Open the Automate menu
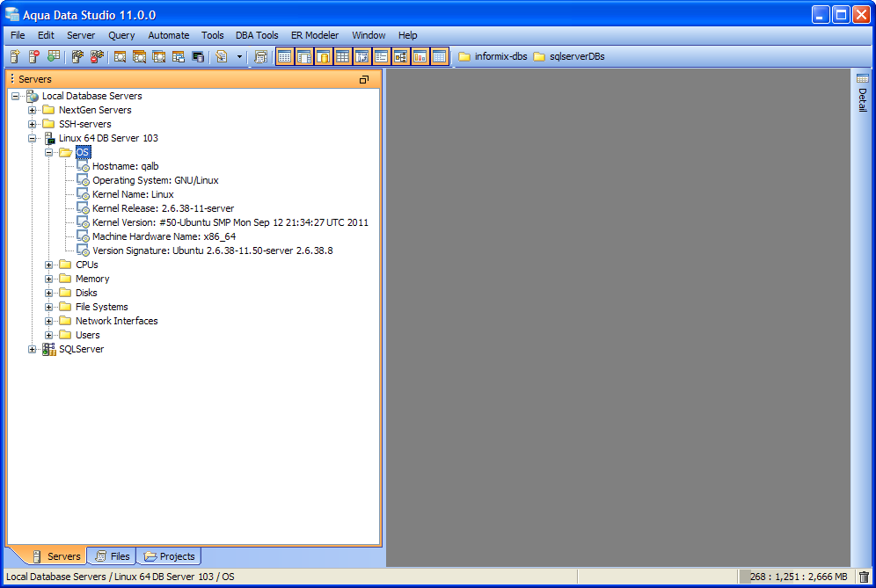This screenshot has height=588, width=876. (x=169, y=35)
